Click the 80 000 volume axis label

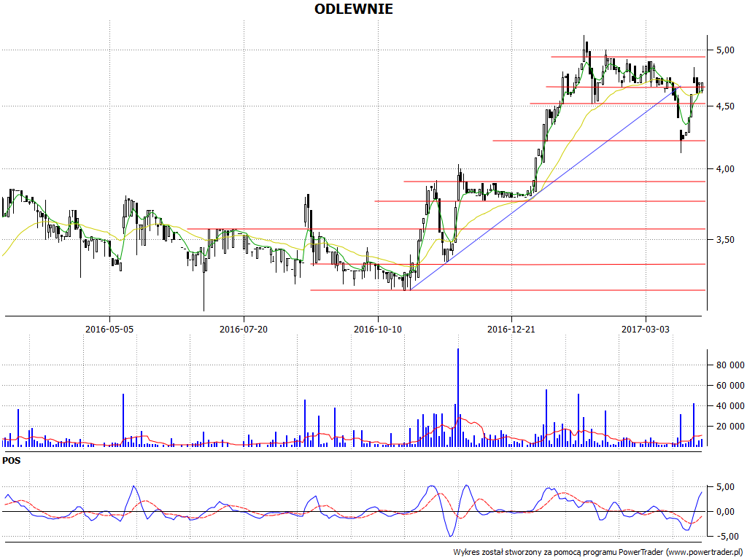pos(729,365)
